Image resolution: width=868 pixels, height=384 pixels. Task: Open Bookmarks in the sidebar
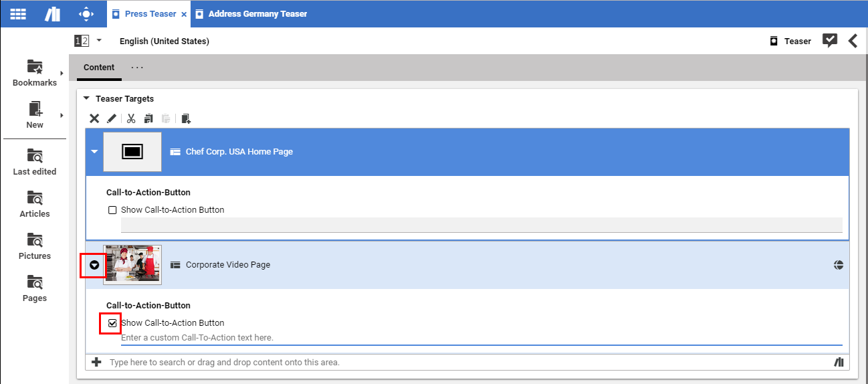pyautogui.click(x=35, y=73)
